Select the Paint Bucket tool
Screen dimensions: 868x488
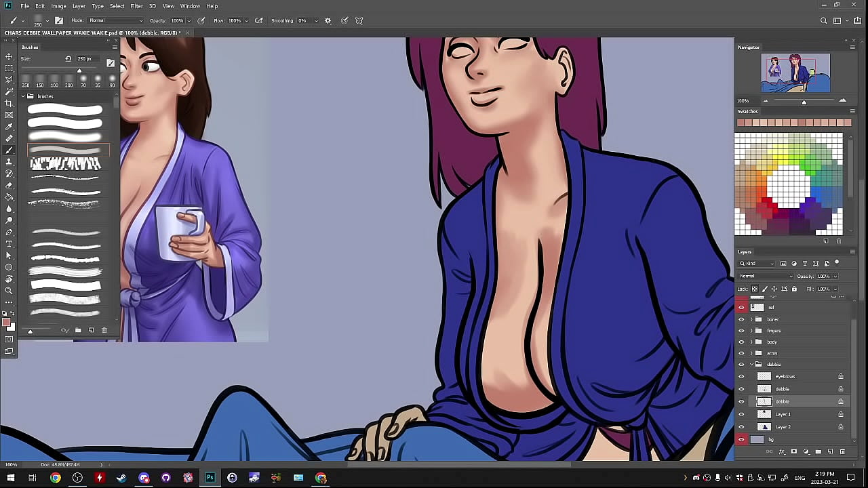tap(9, 197)
